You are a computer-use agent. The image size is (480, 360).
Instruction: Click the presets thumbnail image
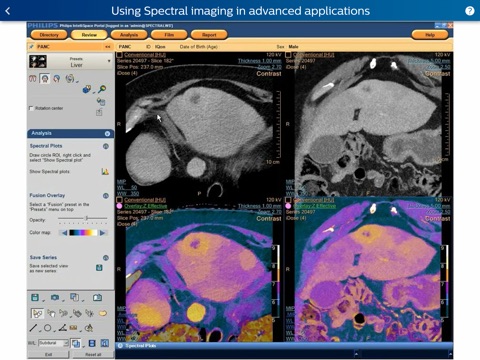tap(38, 61)
